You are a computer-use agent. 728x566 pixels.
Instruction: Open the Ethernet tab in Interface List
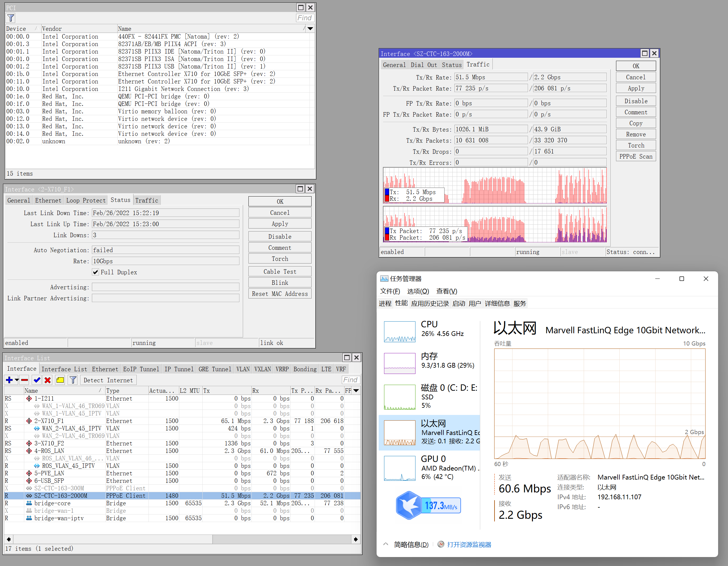105,369
